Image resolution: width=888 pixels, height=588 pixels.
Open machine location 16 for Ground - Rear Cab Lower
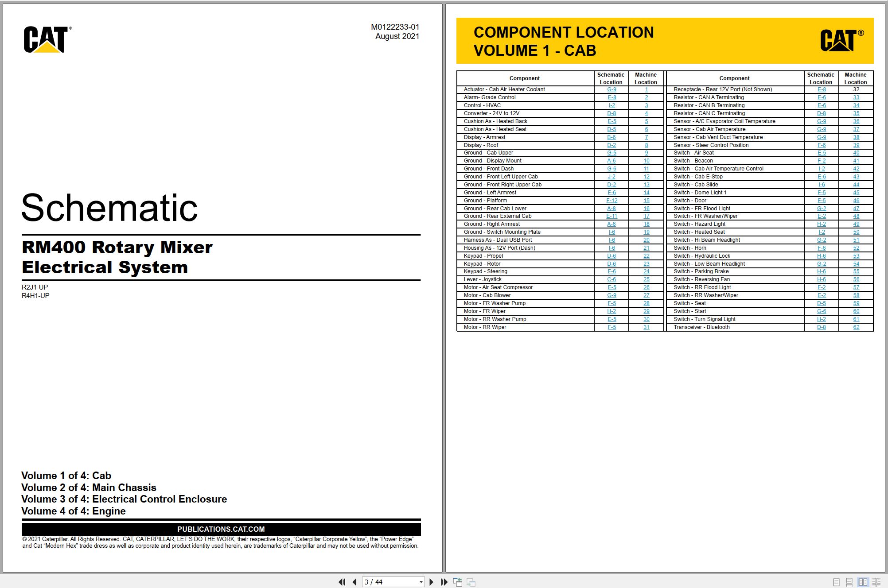(647, 209)
